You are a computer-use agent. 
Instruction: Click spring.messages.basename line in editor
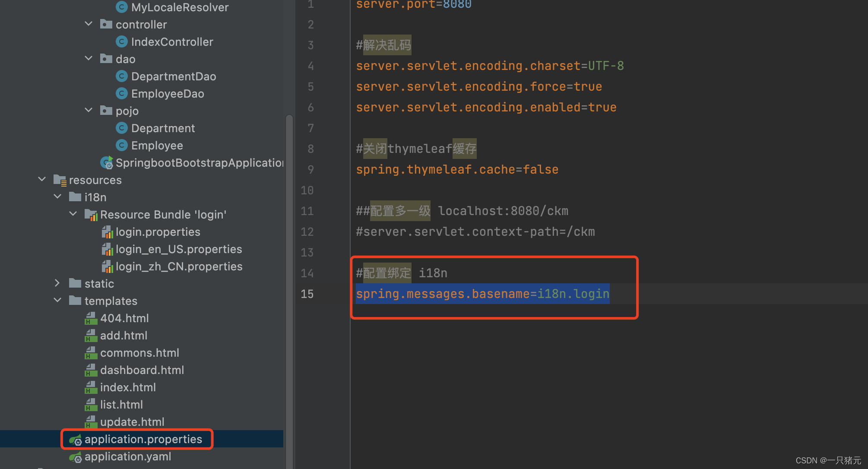coord(482,294)
